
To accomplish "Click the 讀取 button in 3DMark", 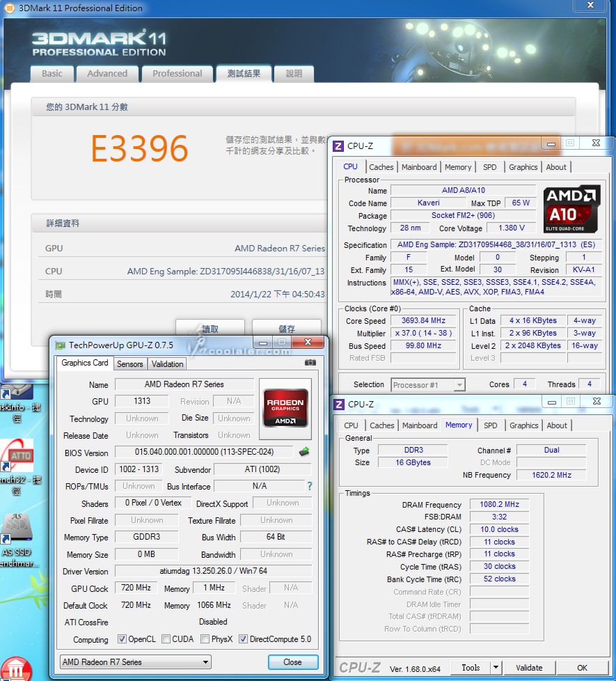I will (x=210, y=328).
